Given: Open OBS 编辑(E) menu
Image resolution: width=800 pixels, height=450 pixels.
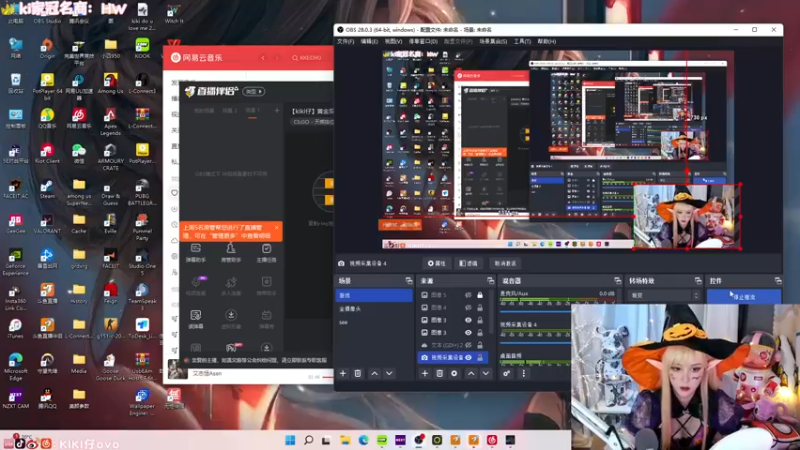Looking at the screenshot, I should (369, 41).
